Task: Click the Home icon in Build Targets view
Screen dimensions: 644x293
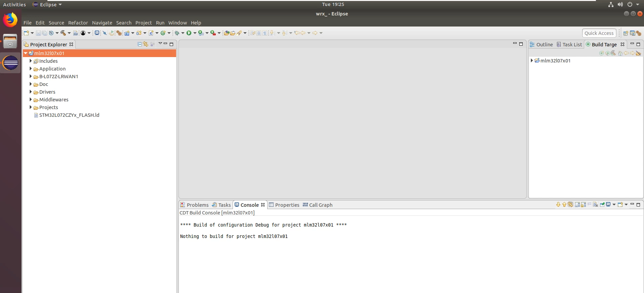Action: 620,53
